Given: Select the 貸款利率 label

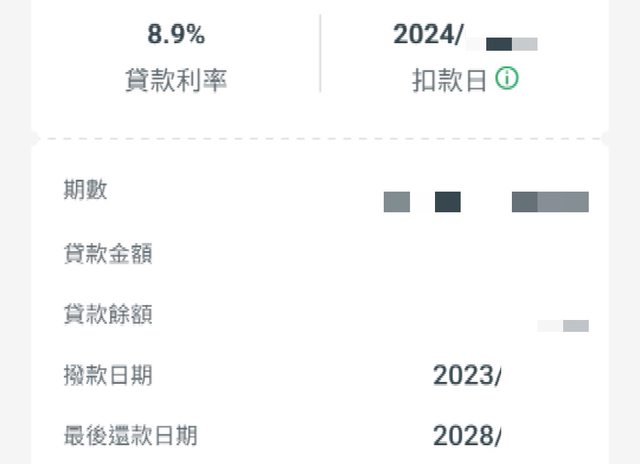Looking at the screenshot, I should click(176, 81).
